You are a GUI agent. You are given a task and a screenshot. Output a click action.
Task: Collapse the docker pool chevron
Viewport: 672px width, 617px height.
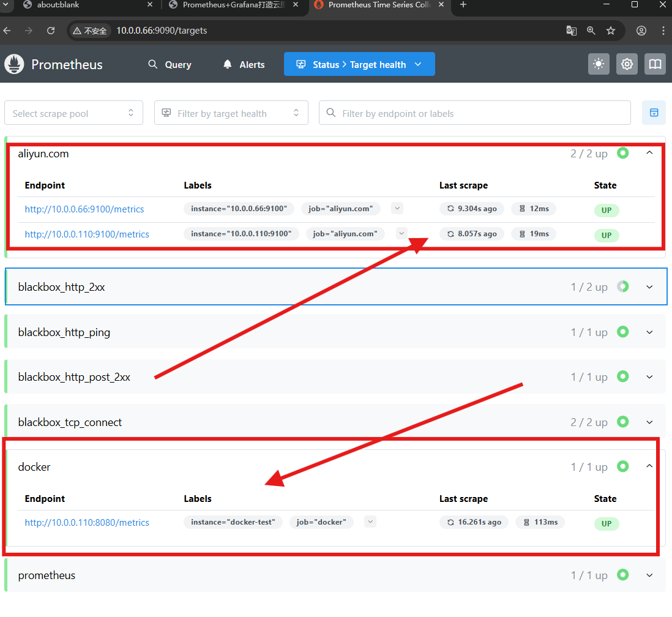coord(649,466)
